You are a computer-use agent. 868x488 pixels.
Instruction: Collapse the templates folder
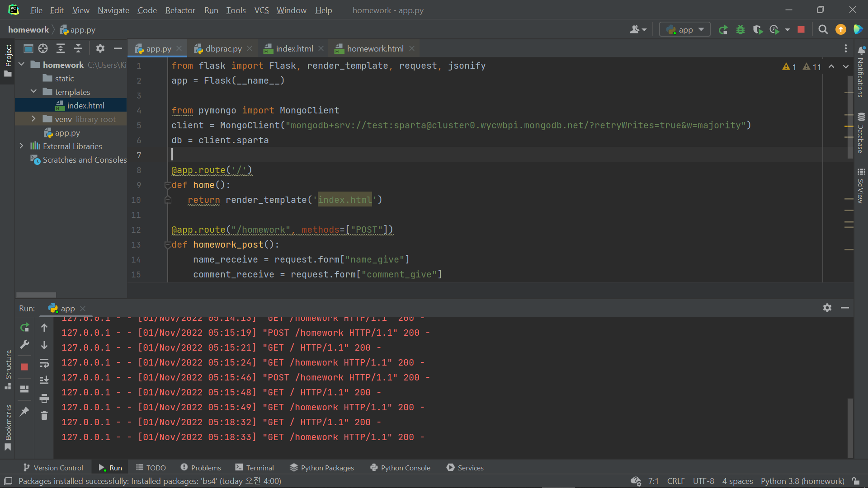33,92
